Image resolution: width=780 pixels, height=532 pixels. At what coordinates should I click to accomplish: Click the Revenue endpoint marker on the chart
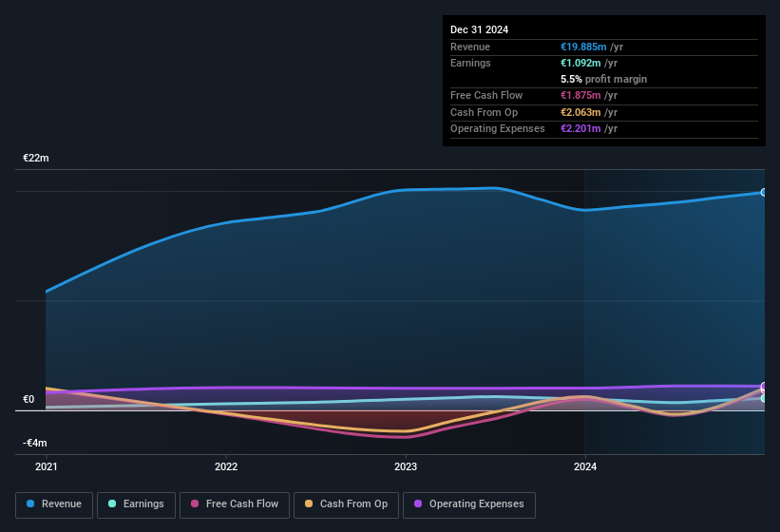click(764, 193)
